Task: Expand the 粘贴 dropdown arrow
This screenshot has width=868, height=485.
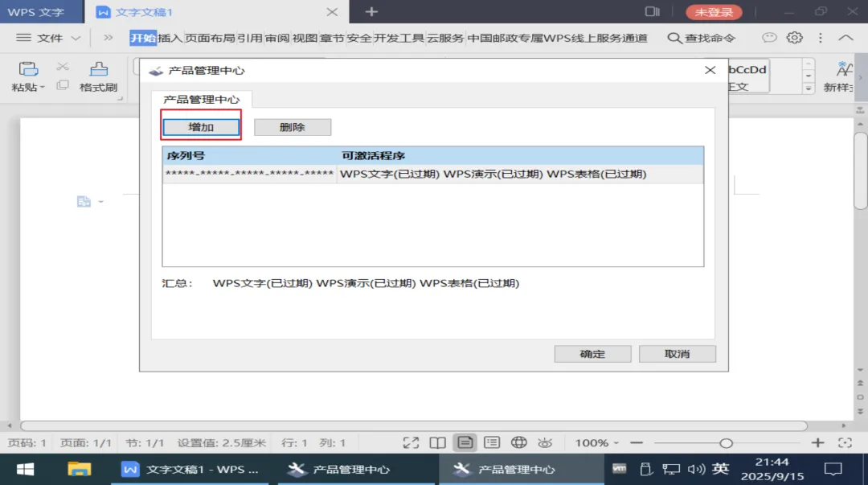Action: point(42,88)
